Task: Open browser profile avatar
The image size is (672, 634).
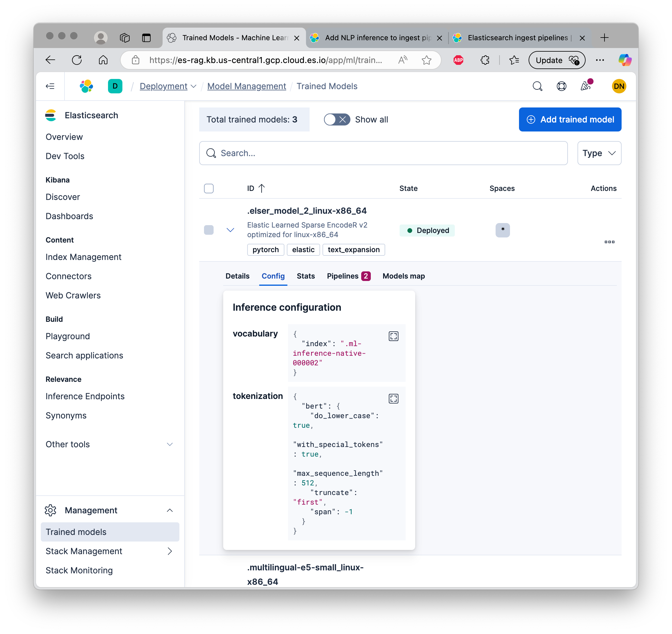Action: click(100, 38)
